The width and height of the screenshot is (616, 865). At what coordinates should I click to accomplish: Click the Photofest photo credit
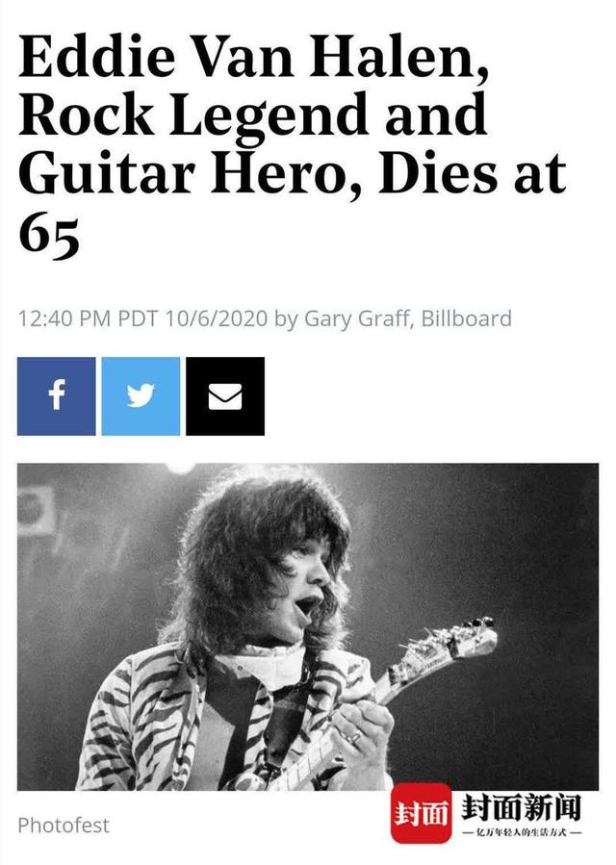(x=64, y=826)
